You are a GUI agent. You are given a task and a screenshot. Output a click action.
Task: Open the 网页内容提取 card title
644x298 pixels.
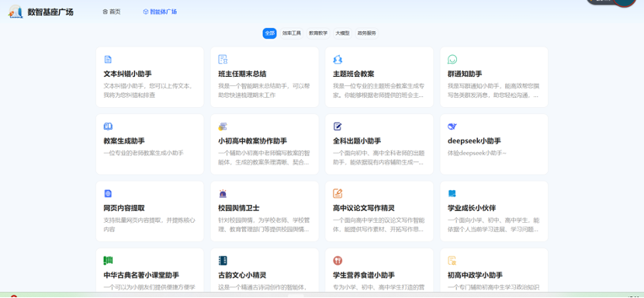point(124,208)
